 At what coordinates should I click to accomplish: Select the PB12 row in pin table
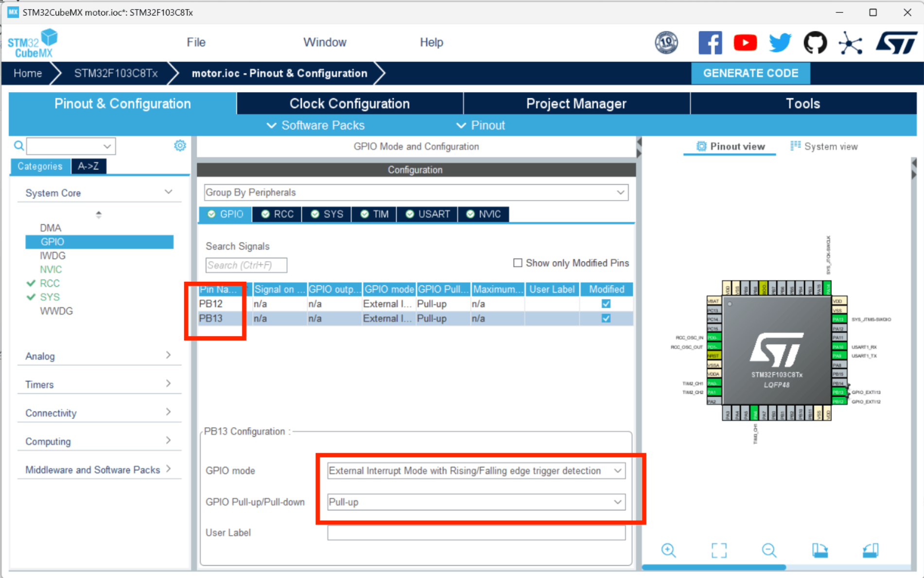tap(416, 304)
